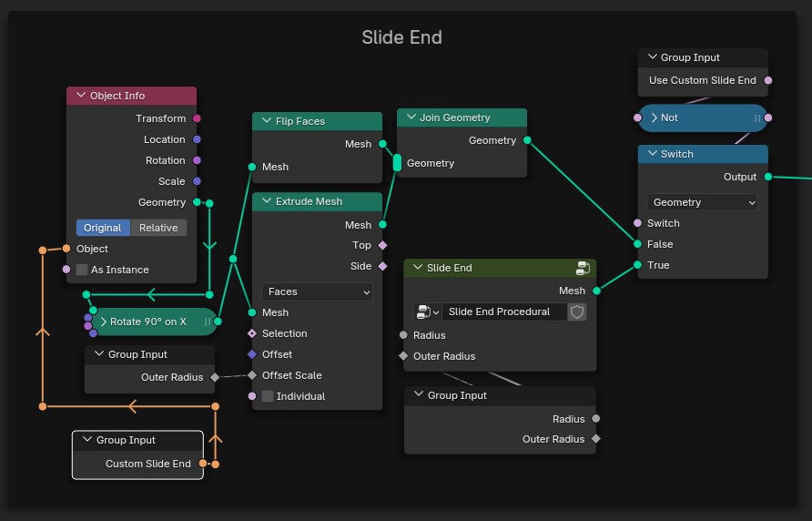Click the Join Geometry node header
The width and height of the screenshot is (812, 521).
462,117
